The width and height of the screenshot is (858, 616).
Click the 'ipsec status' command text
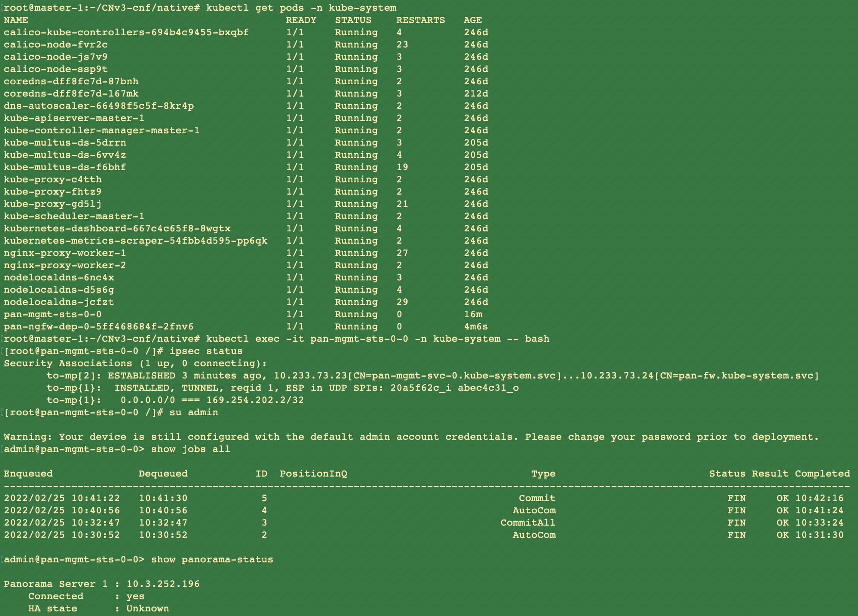pos(206,351)
